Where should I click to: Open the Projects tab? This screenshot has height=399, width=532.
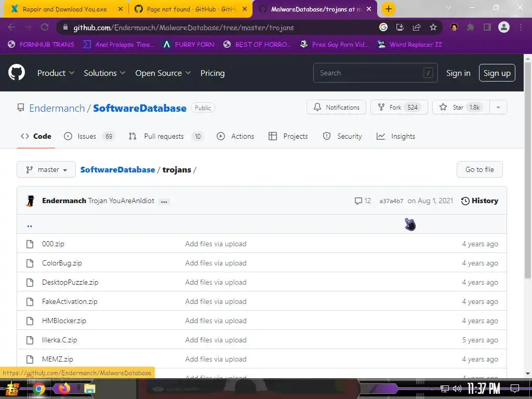tap(288, 137)
